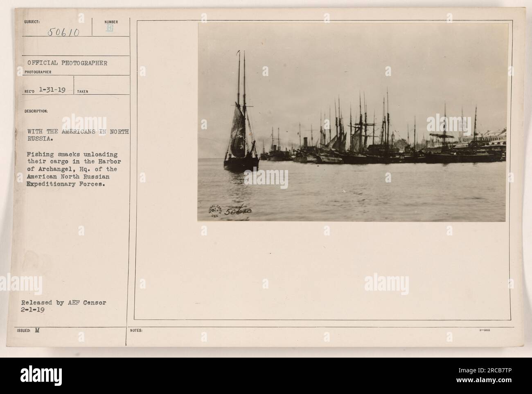Click the 'Fishing smacks unloading' description line
The height and width of the screenshot is (394, 532).
click(72, 154)
